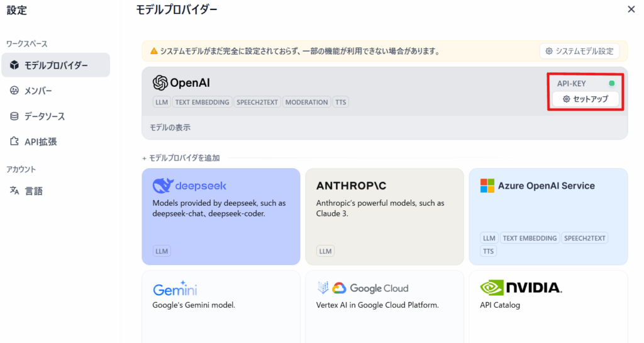644x343 pixels.
Task: Select 言語 under アカウント
Action: (33, 191)
